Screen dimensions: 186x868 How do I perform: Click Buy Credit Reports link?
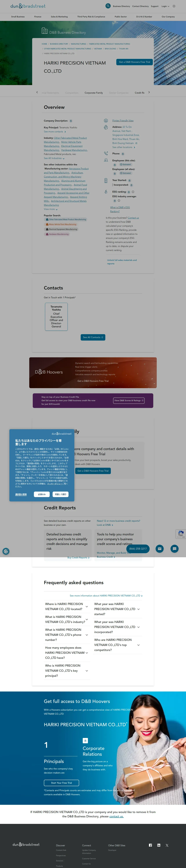78,558
